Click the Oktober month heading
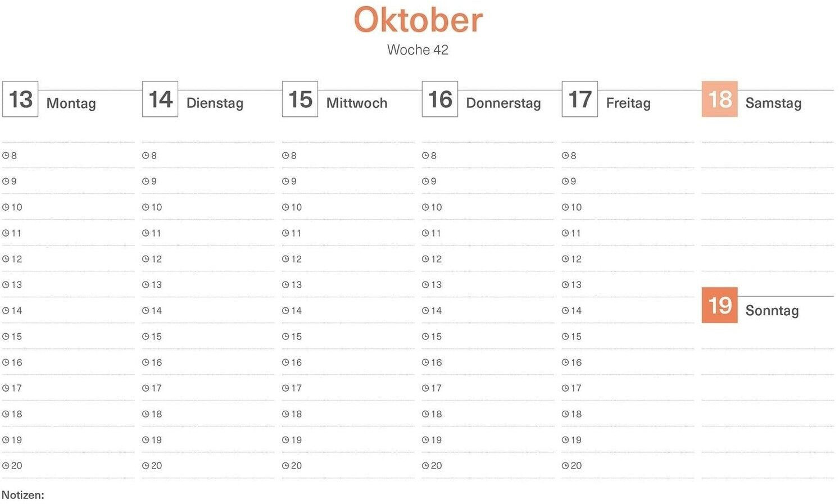 pos(418,20)
